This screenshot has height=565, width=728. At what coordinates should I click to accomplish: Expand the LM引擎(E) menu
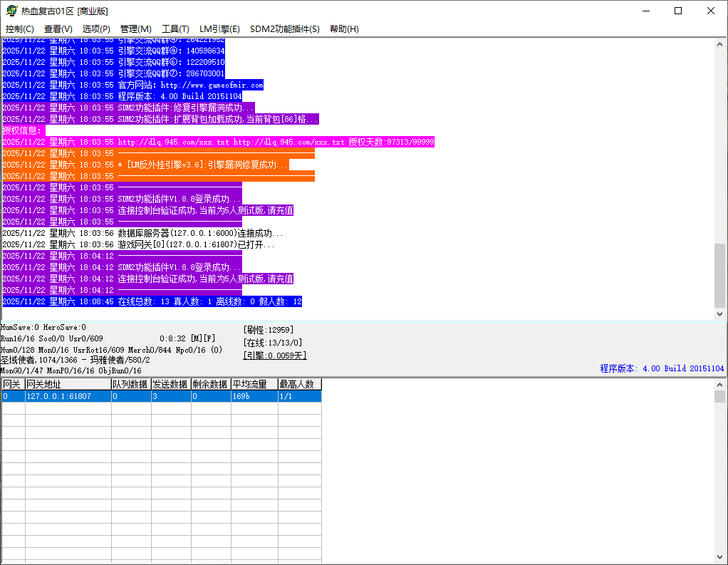coord(219,29)
